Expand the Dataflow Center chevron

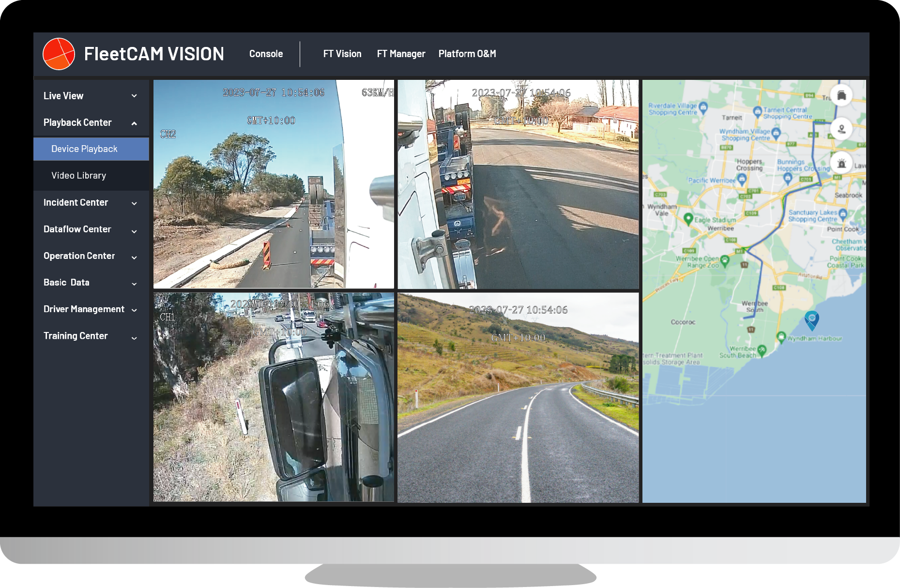pos(134,231)
